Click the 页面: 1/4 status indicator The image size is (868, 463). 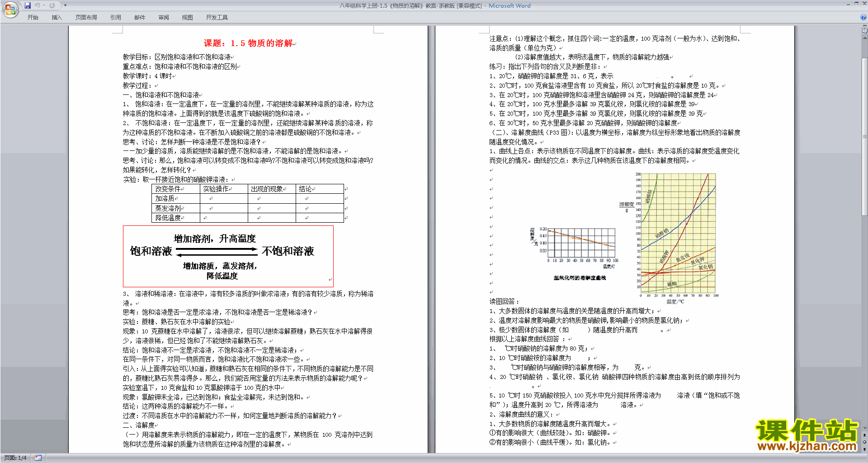pyautogui.click(x=15, y=458)
